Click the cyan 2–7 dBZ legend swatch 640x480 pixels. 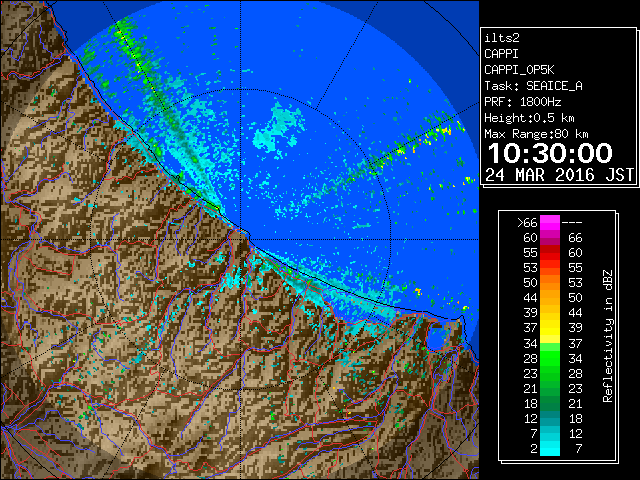550,448
